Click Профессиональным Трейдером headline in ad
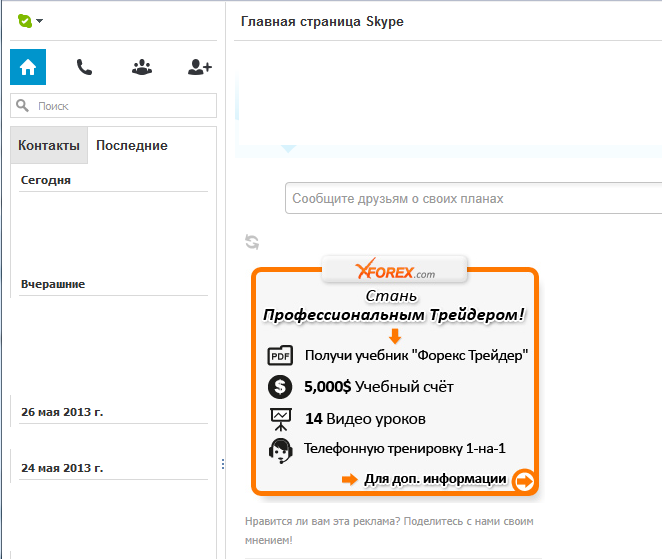The width and height of the screenshot is (662, 559). coord(394,315)
